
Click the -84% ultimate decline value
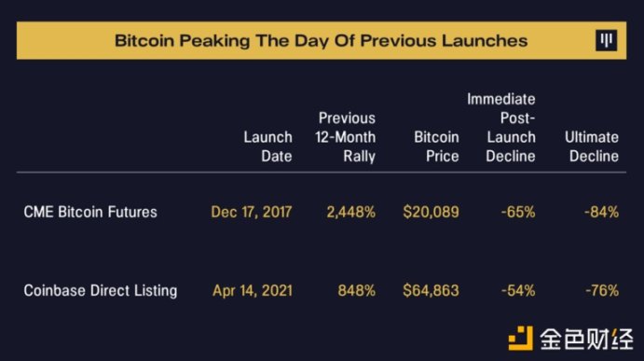tap(602, 212)
